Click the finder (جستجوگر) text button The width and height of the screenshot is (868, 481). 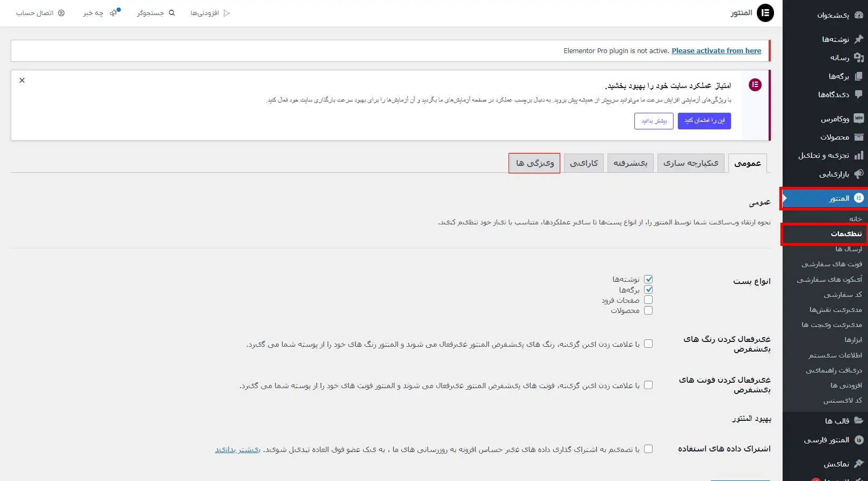[x=150, y=13]
